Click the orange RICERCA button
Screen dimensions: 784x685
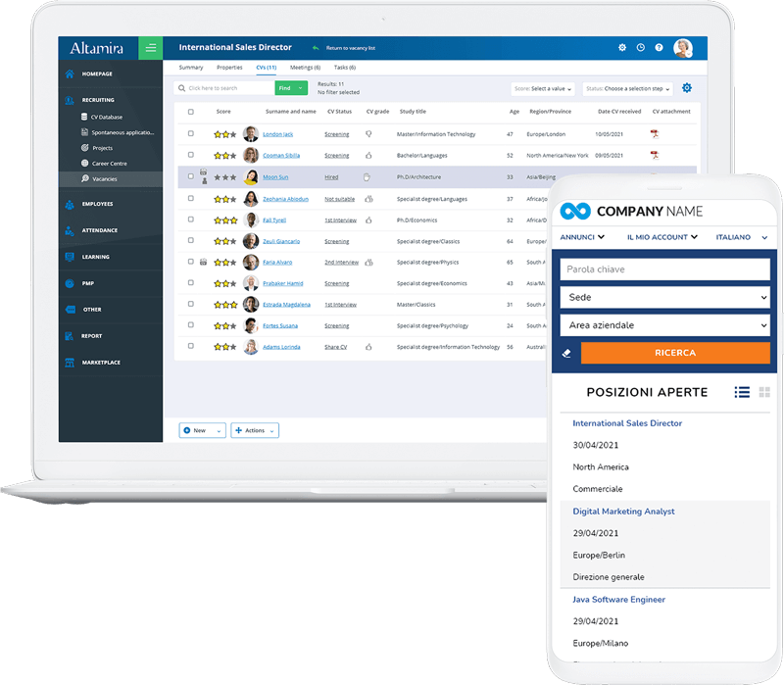675,353
